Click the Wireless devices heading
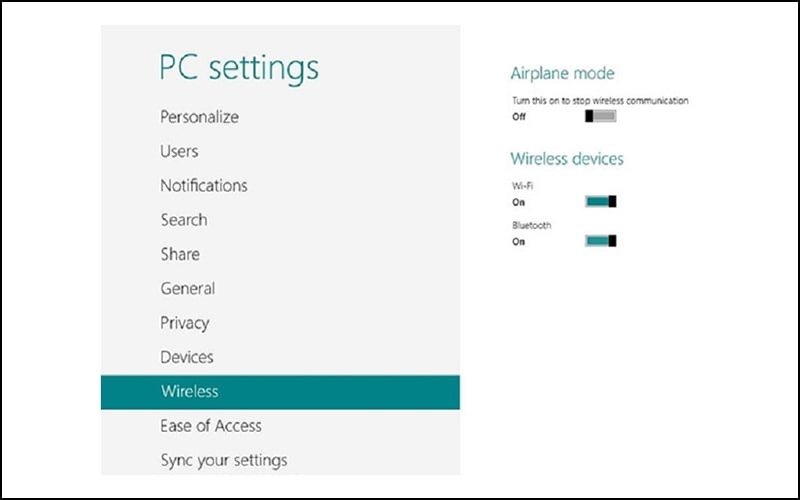This screenshot has width=800, height=500. (x=567, y=159)
